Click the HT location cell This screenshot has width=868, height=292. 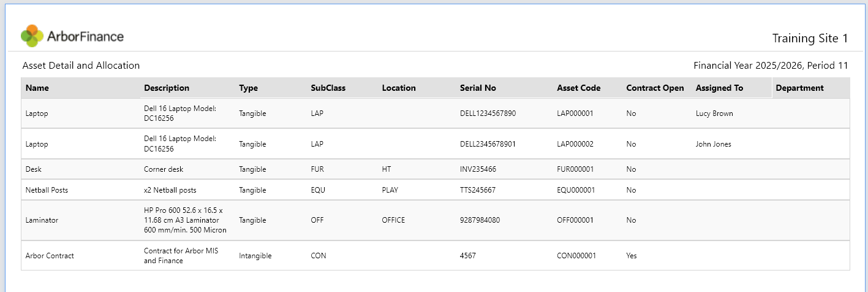tap(387, 169)
